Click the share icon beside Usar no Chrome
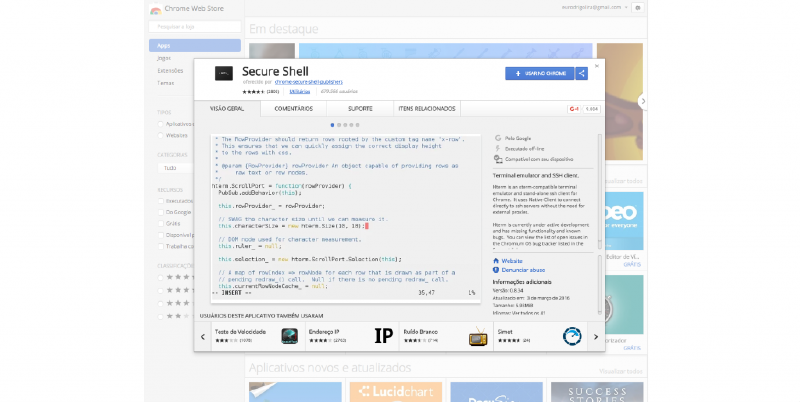Screen dimensions: 800x402 coord(582,73)
